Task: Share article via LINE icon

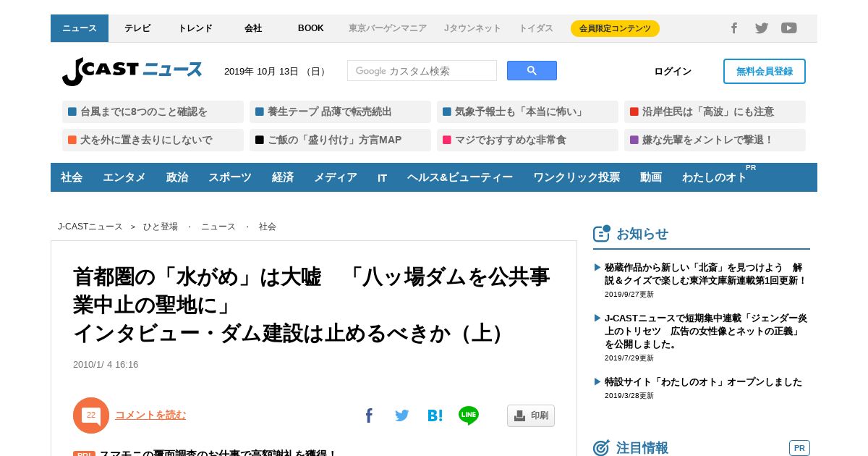Action: tap(469, 415)
